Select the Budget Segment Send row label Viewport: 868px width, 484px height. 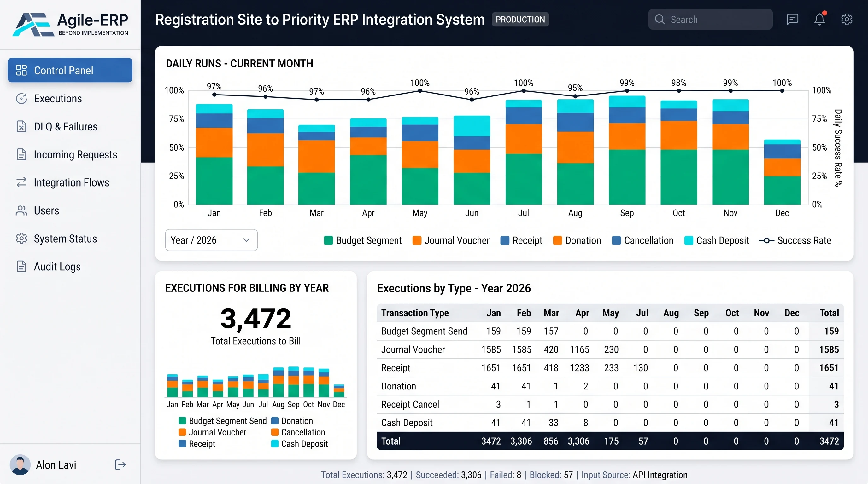tap(424, 331)
